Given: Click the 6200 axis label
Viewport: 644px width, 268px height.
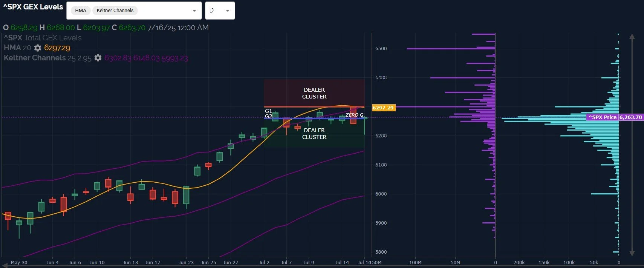Looking at the screenshot, I should click(x=381, y=136).
